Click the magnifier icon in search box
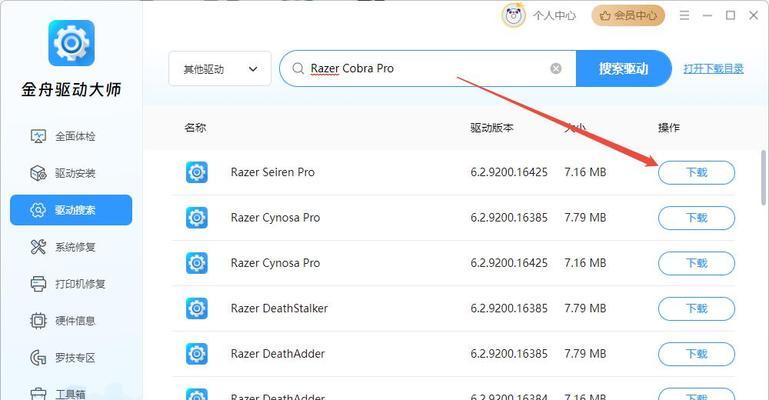Screen dimensions: 769x400 click(298, 69)
